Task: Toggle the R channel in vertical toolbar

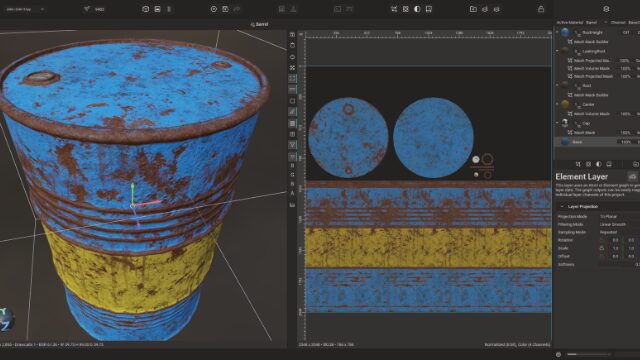Action: point(292,166)
